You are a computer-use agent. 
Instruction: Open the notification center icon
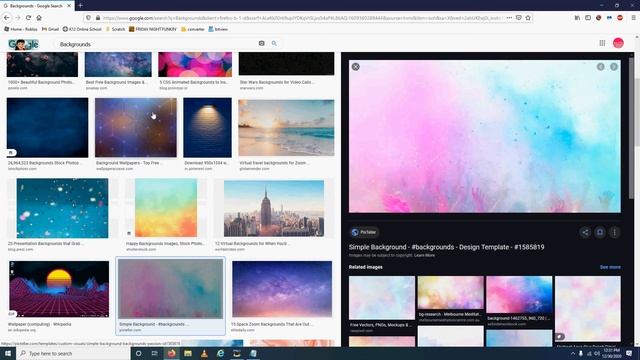click(629, 353)
